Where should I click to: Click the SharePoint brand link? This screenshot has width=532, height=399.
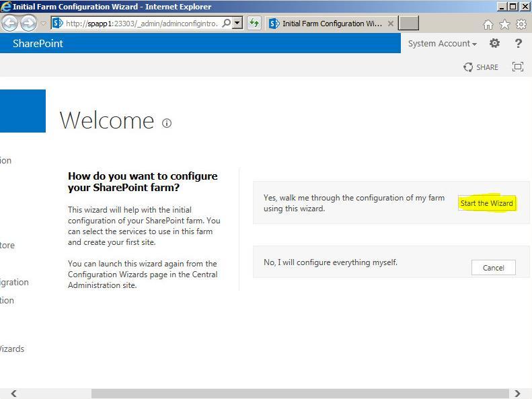tap(38, 44)
